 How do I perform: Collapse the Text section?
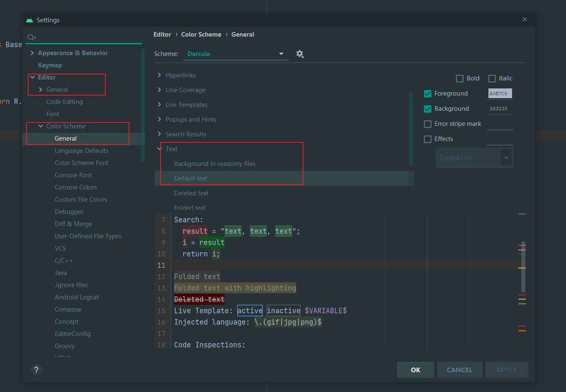[x=159, y=149]
